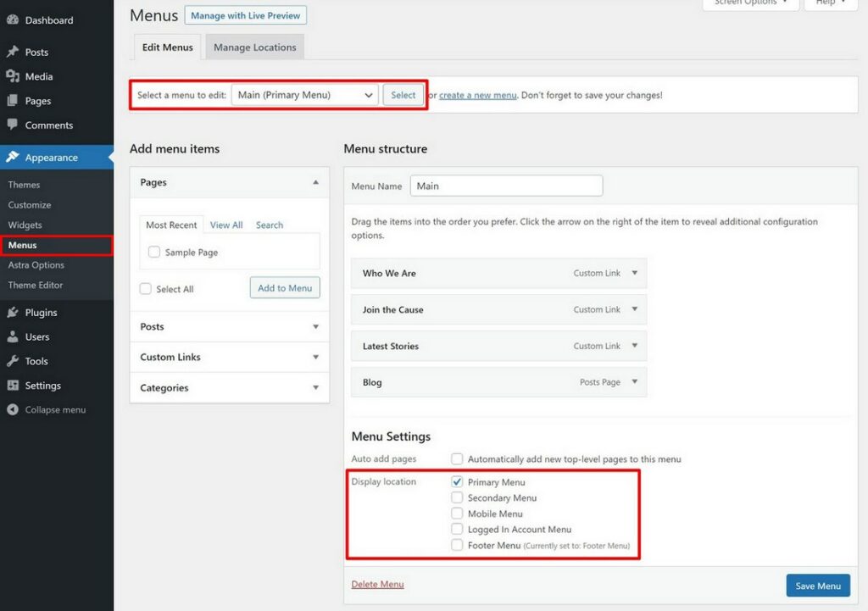
Task: Click the Menu Name input field
Action: coord(506,186)
